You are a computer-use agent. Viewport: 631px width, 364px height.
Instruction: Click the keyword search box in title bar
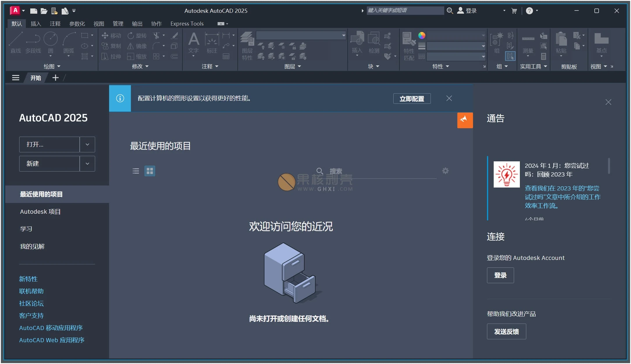point(405,10)
